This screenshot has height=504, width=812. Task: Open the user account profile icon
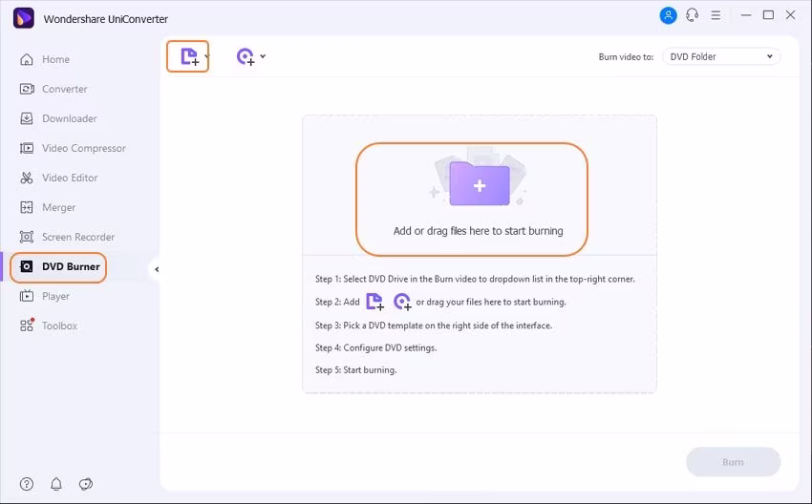coord(668,15)
